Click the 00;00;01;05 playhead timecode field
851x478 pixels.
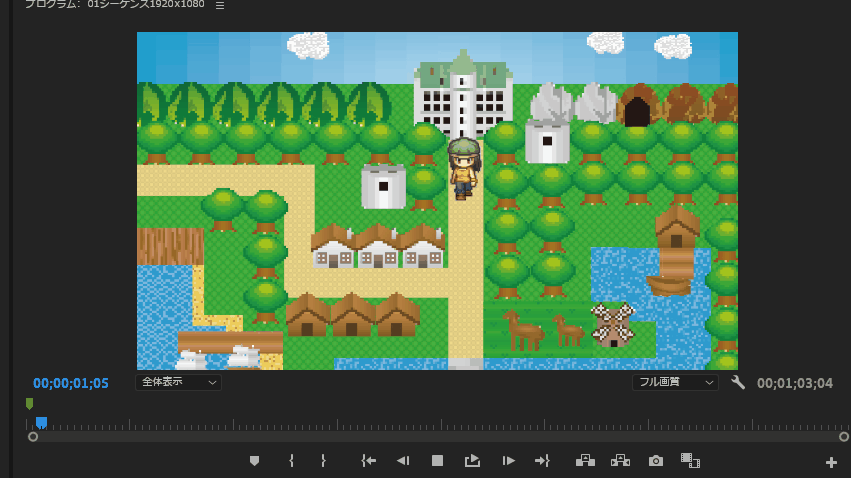coord(71,383)
